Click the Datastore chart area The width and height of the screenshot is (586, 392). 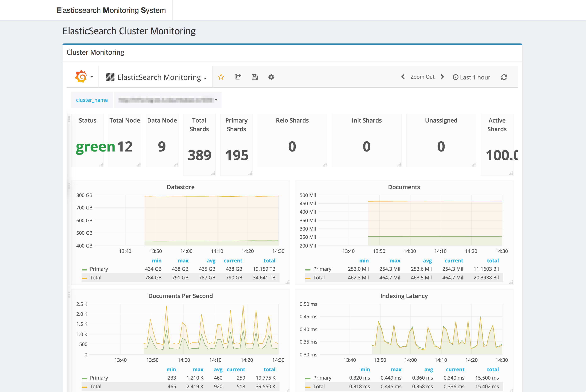[x=187, y=220]
